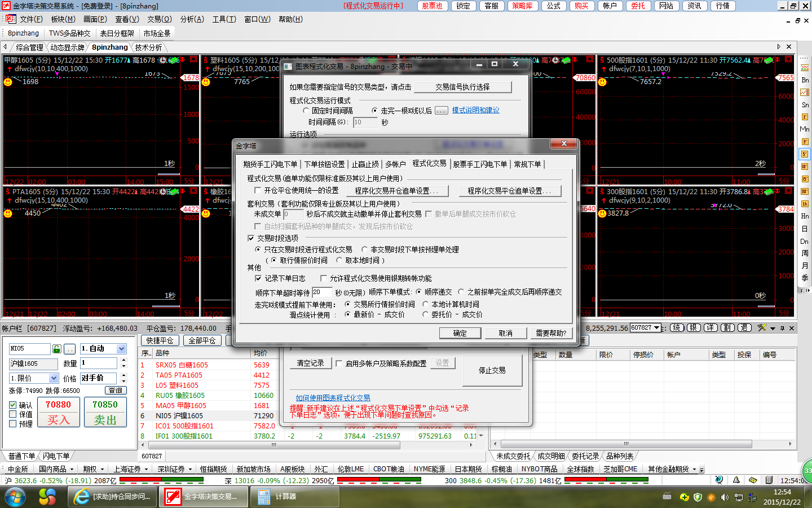Select the 15-minute period icon
Image resolution: width=812 pixels, height=508 pixels.
(x=805, y=179)
